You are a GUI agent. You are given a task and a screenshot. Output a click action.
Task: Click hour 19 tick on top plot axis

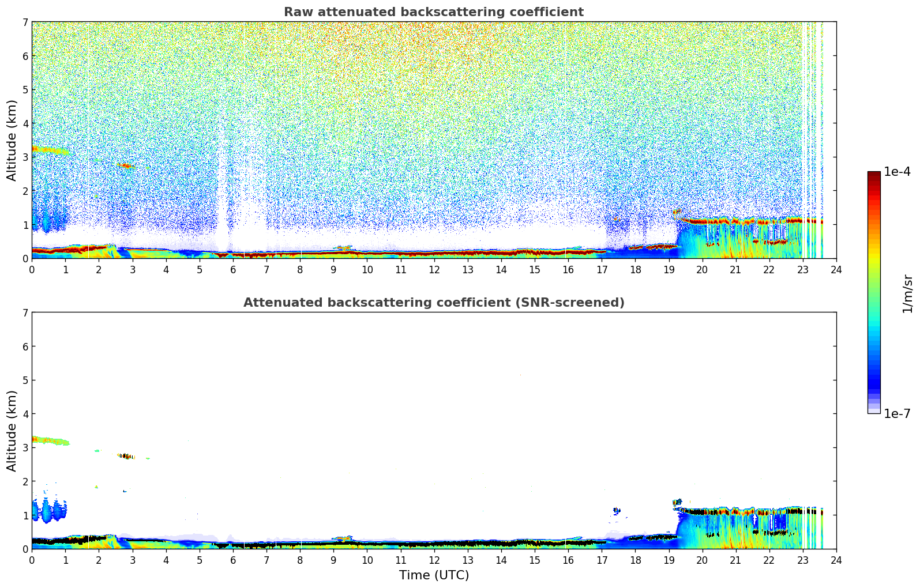(669, 269)
